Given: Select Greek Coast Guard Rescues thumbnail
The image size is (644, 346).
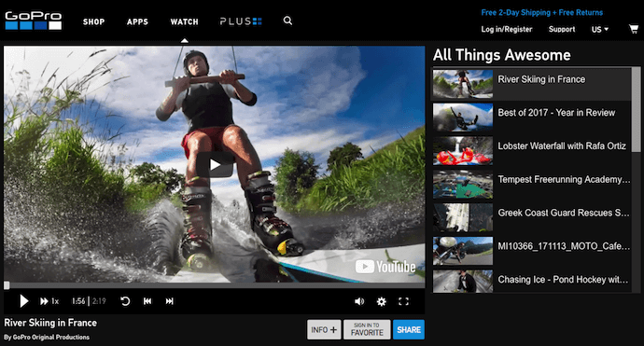Looking at the screenshot, I should tap(463, 217).
